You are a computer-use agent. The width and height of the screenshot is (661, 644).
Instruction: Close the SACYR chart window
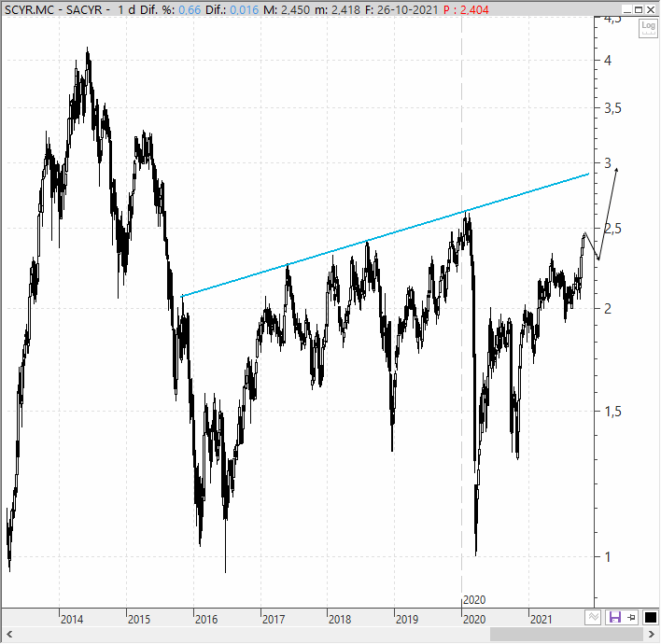tap(651, 9)
